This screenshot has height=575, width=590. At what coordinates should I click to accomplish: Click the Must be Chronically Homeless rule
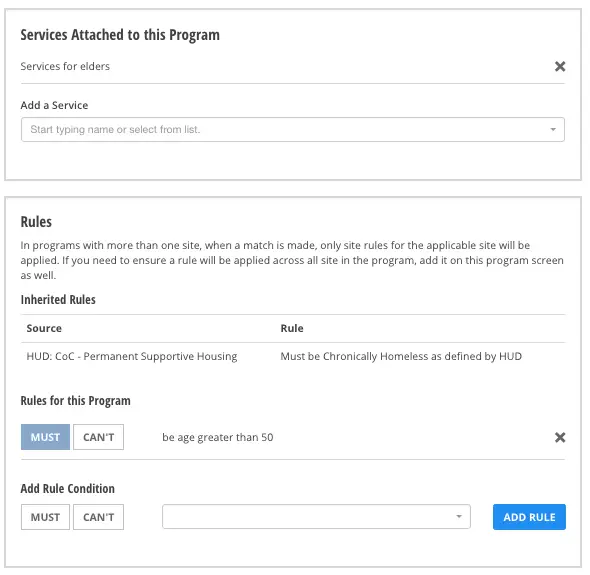pyautogui.click(x=401, y=356)
